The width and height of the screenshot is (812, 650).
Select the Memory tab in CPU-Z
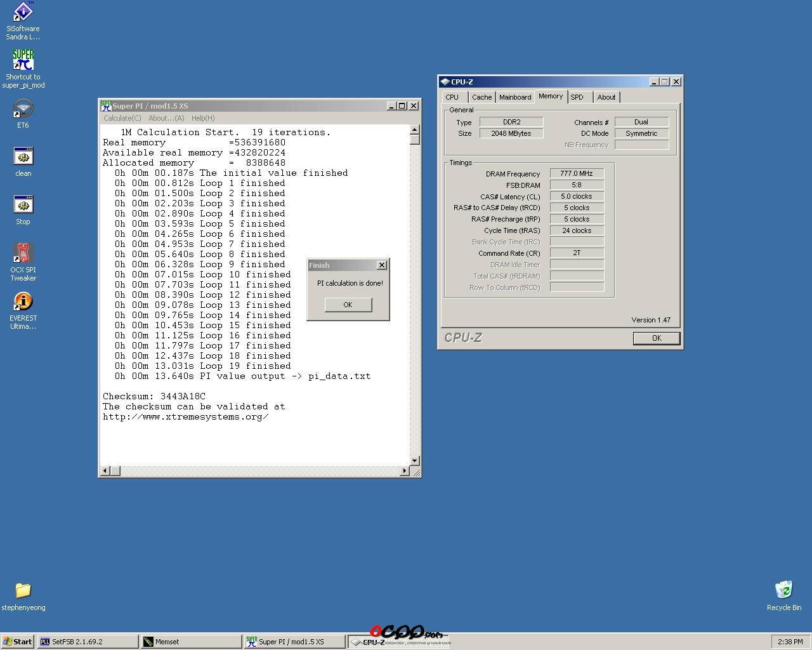tap(551, 96)
